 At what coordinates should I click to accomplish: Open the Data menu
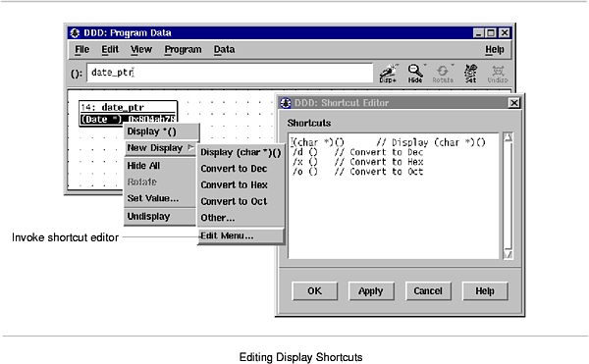tap(224, 49)
